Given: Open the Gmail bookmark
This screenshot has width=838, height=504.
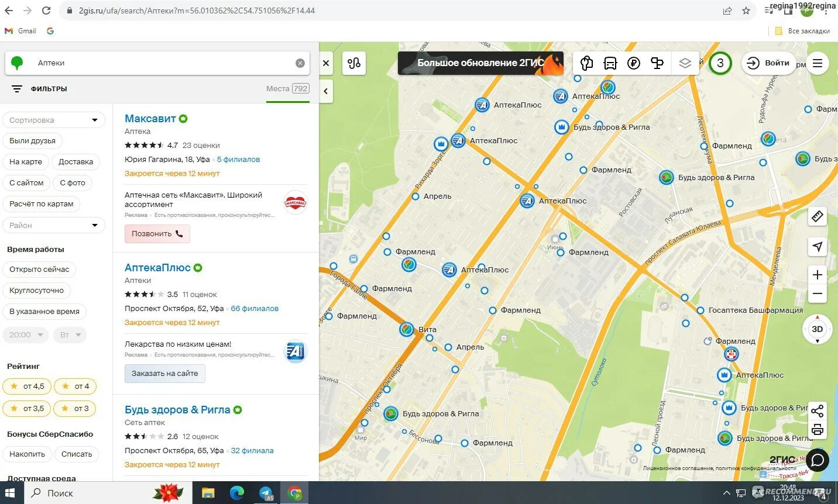Looking at the screenshot, I should pos(20,31).
